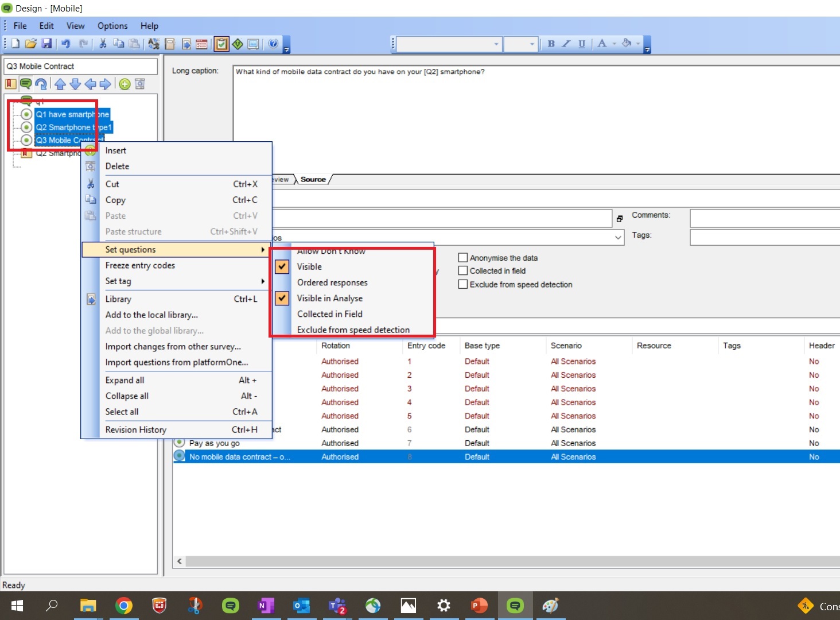Open the font name dropdown in the formatting toolbar
Screen dimensions: 840x620
496,44
